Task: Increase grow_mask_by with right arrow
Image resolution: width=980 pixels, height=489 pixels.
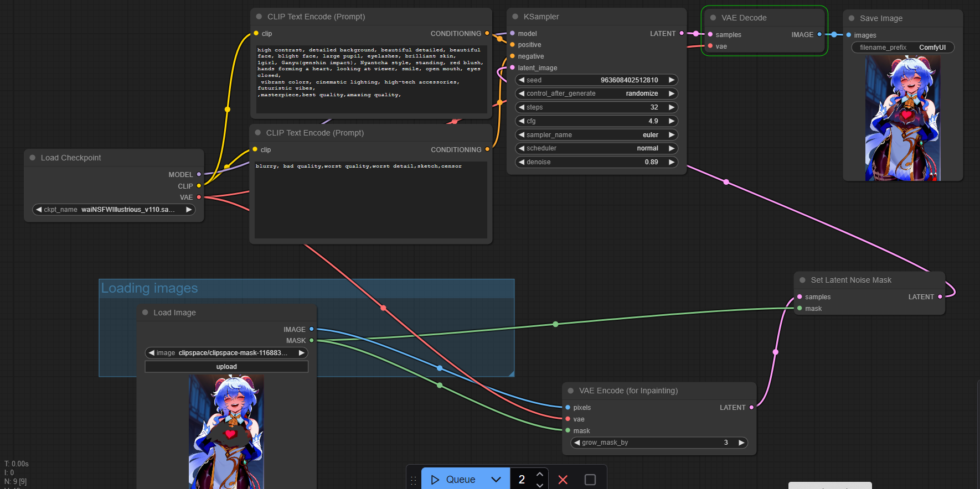Action: point(741,443)
